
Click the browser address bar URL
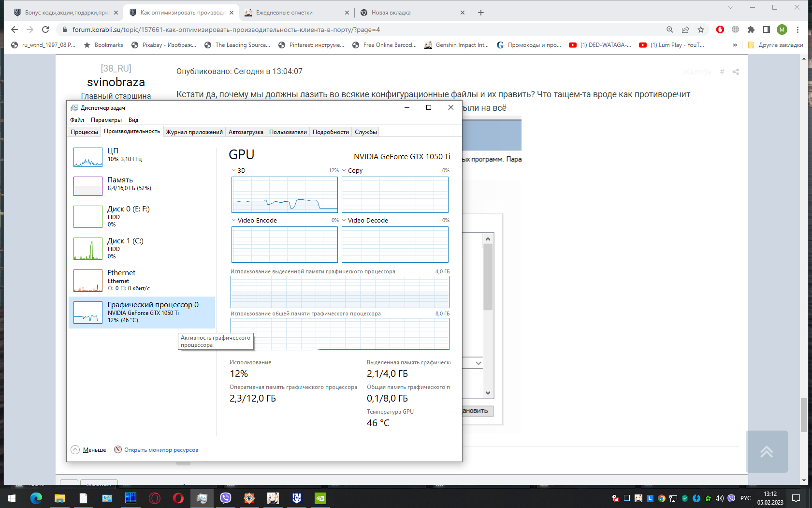[226, 30]
